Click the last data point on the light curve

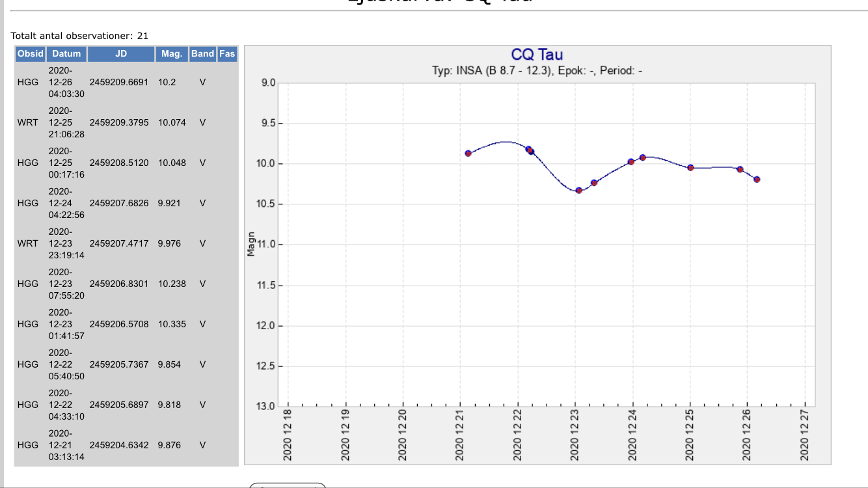tap(757, 180)
